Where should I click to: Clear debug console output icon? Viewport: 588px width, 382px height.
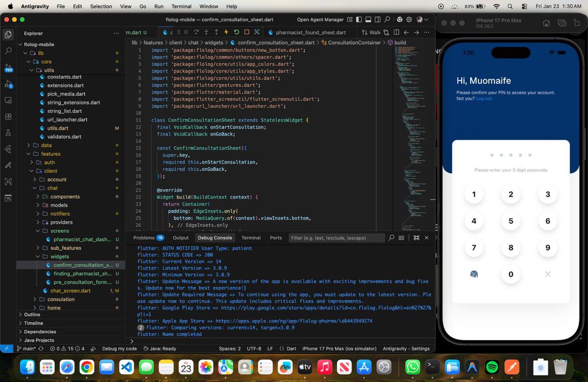pyautogui.click(x=401, y=238)
